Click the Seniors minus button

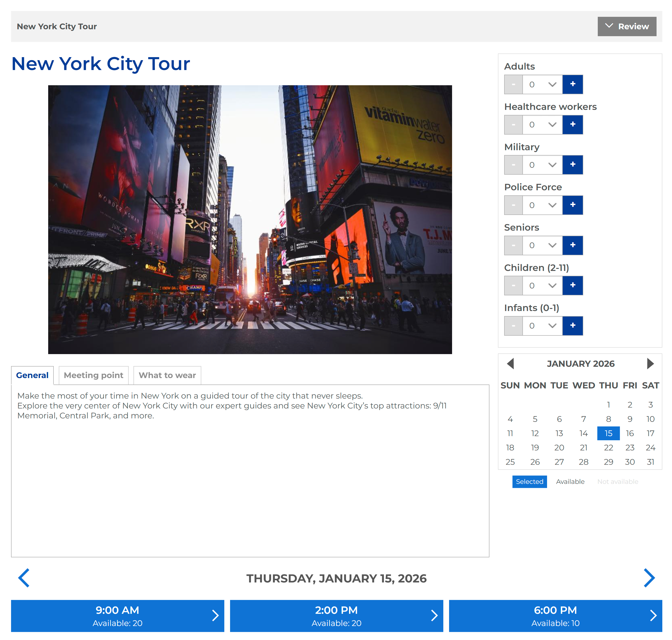point(513,245)
